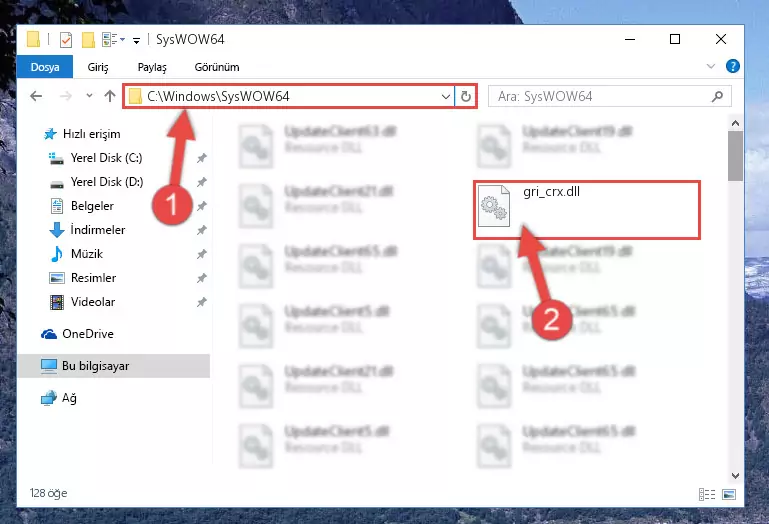Click the Star icon of Hızlı erişim
Image resolution: width=769 pixels, height=524 pixels.
click(x=50, y=133)
